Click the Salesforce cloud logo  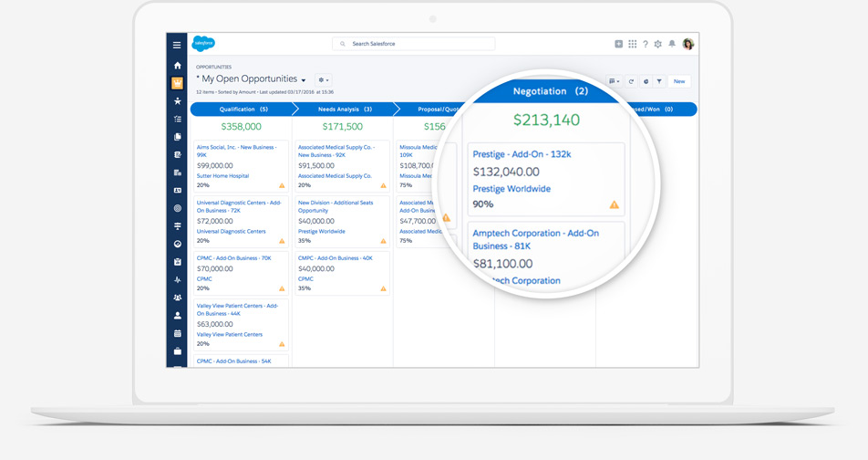coord(203,43)
